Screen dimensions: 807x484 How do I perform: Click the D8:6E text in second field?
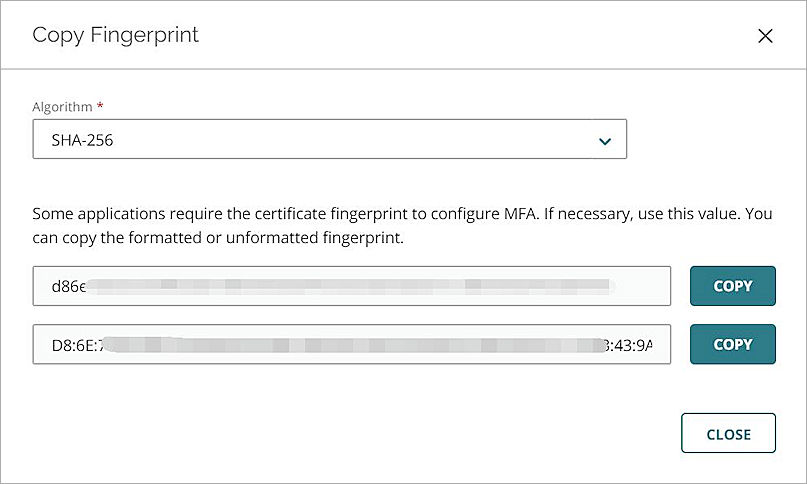pos(76,345)
